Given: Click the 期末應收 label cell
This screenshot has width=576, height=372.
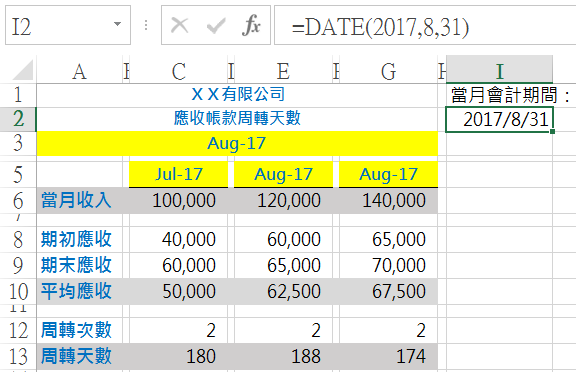Looking at the screenshot, I should tap(79, 265).
